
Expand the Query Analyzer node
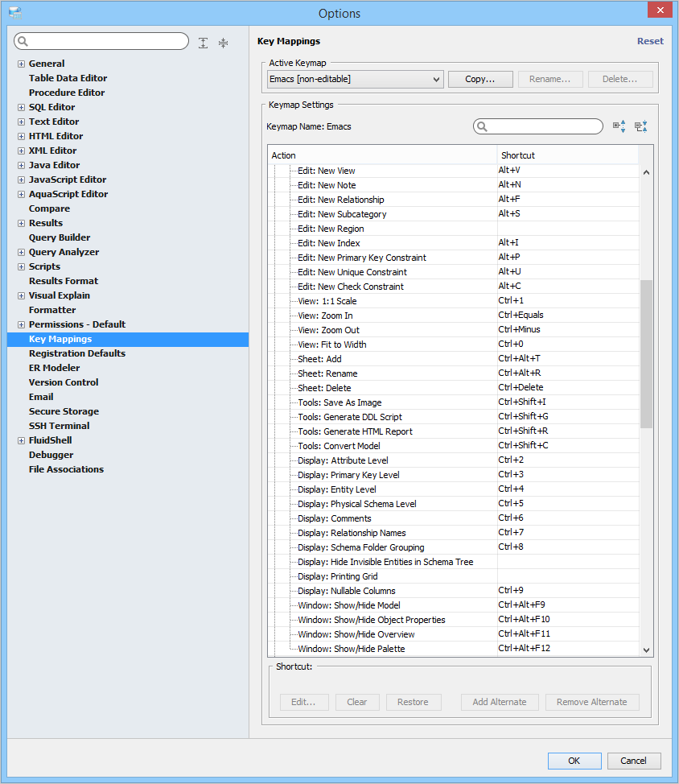[x=21, y=253]
